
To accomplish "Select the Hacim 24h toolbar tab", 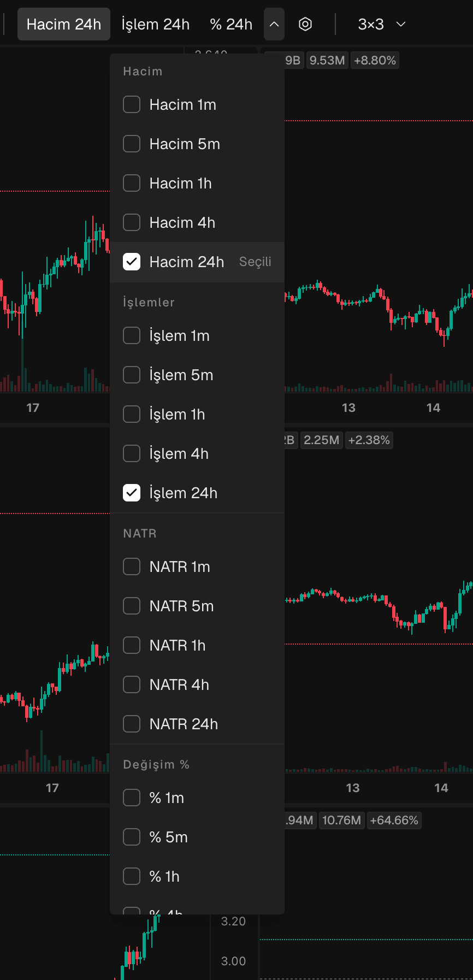I will point(64,24).
